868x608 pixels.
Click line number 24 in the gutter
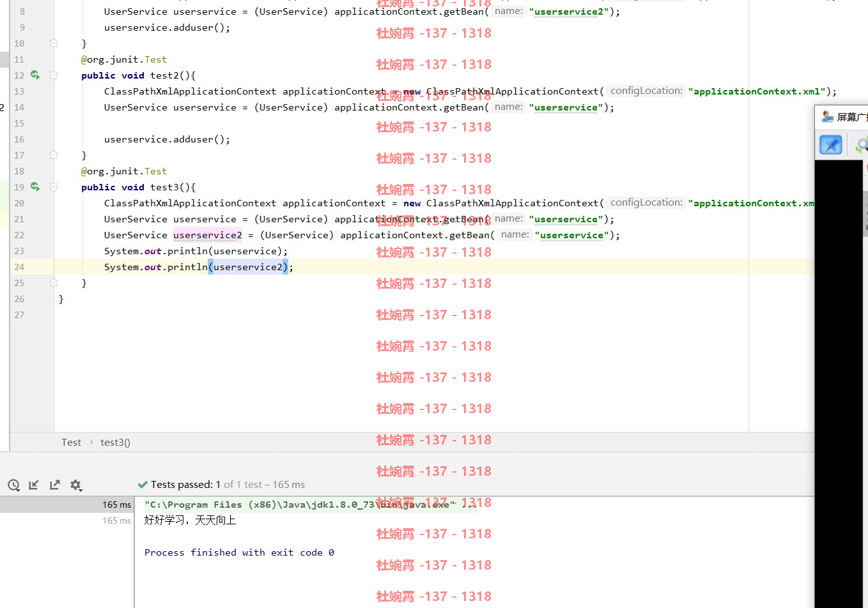tap(19, 267)
